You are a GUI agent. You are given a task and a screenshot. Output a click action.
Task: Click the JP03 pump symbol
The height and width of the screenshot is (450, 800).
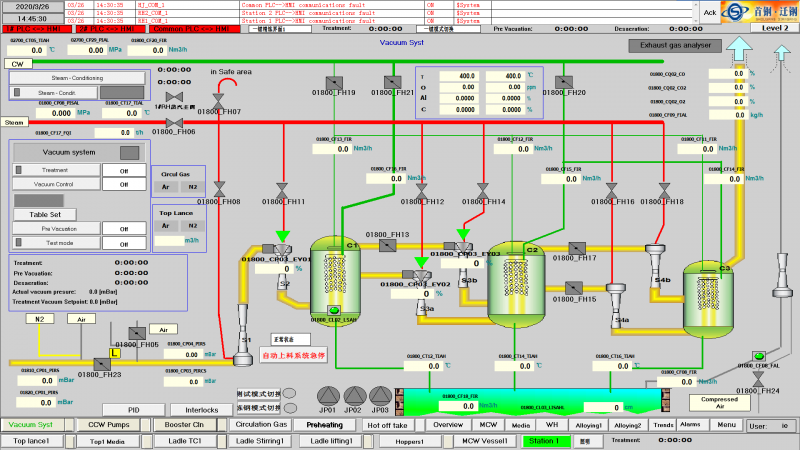(379, 395)
